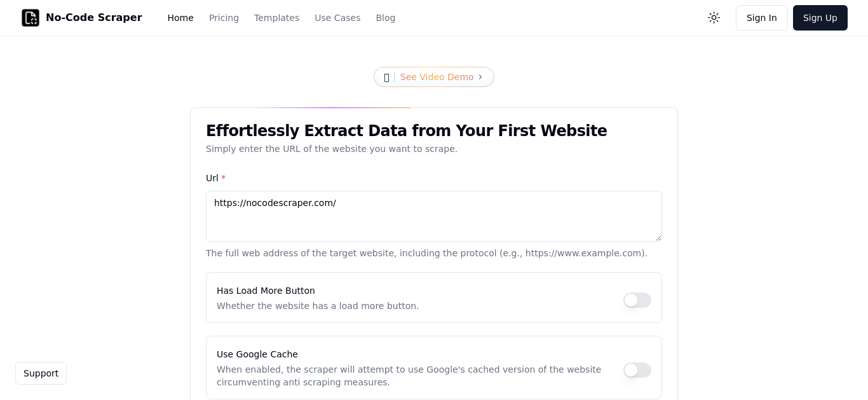The height and width of the screenshot is (400, 868).
Task: Click See Video Demo link
Action: coord(437,77)
